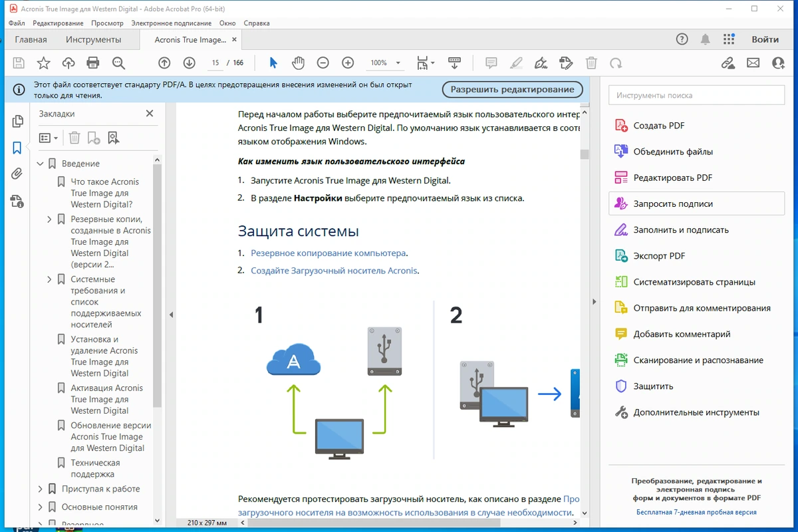This screenshot has height=532, width=798.
Task: Click new bookmark icon in Закладки panel
Action: pyautogui.click(x=94, y=138)
